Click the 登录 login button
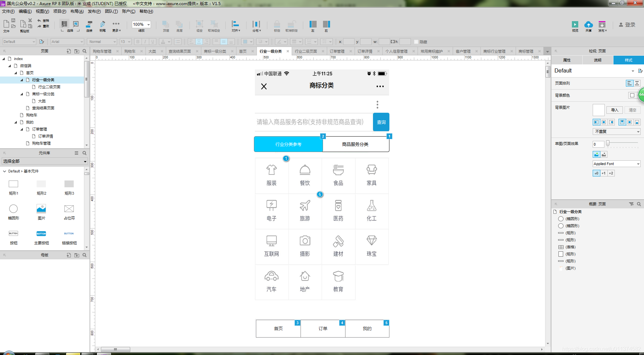 point(627,25)
